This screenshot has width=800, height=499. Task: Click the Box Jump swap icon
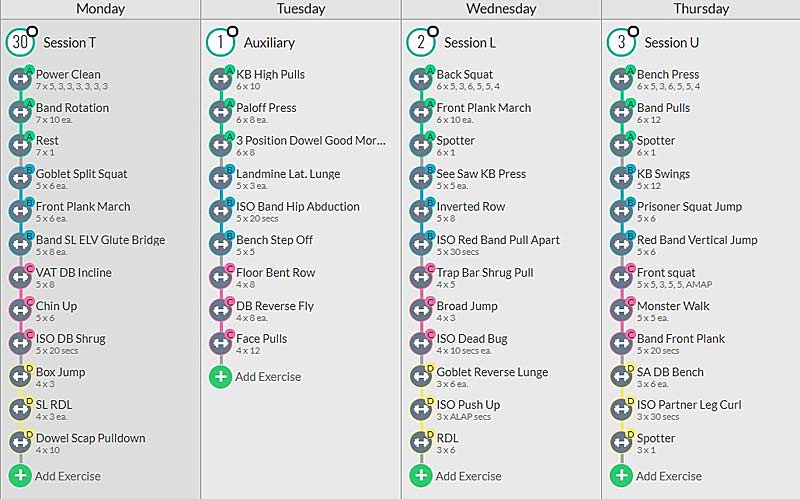(x=20, y=377)
